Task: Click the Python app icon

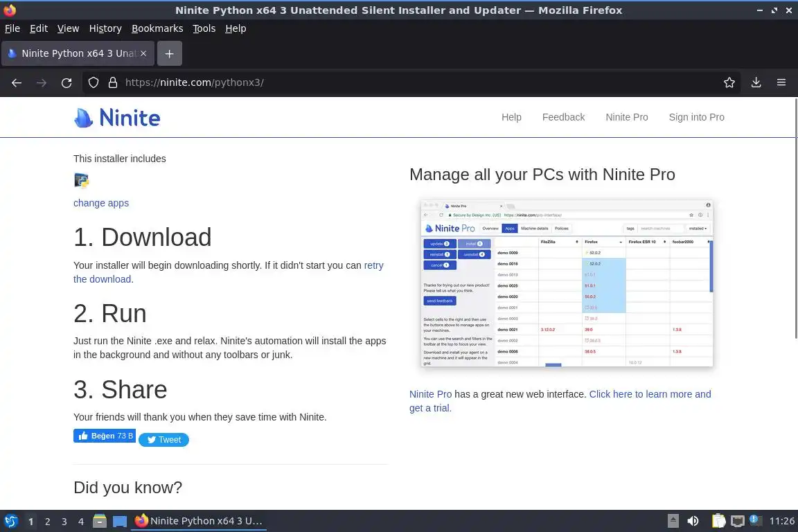Action: (x=82, y=180)
